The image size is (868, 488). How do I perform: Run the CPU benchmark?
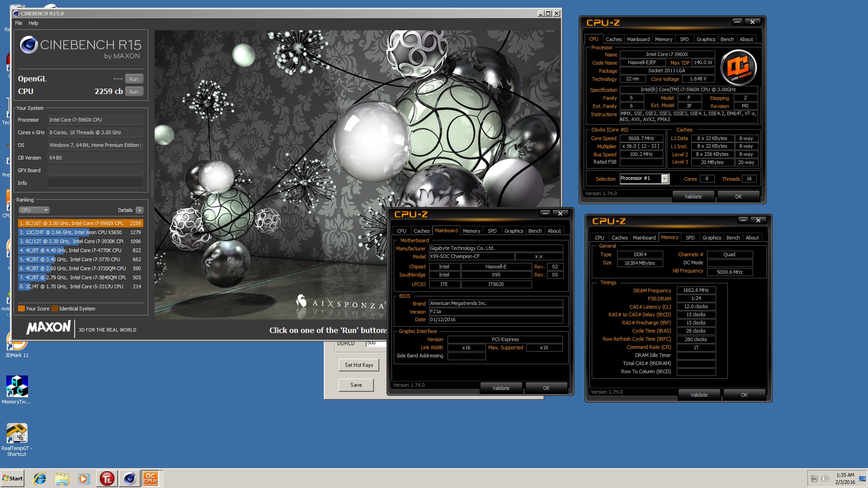pyautogui.click(x=134, y=92)
